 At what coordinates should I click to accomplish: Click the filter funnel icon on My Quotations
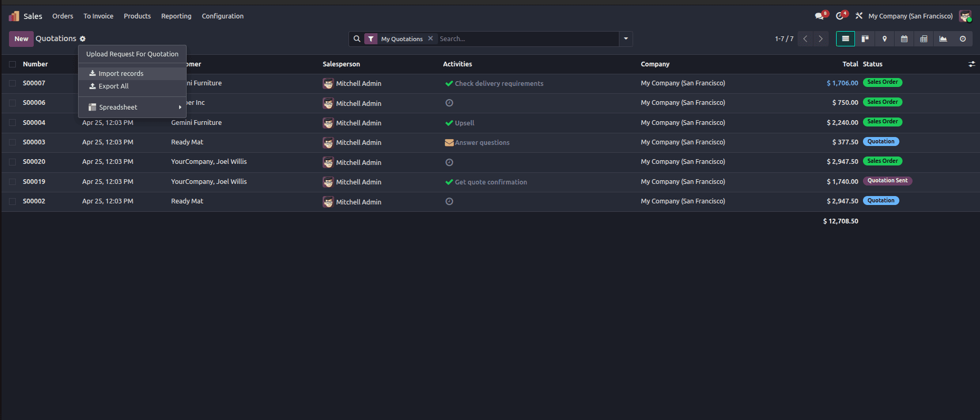[371, 39]
